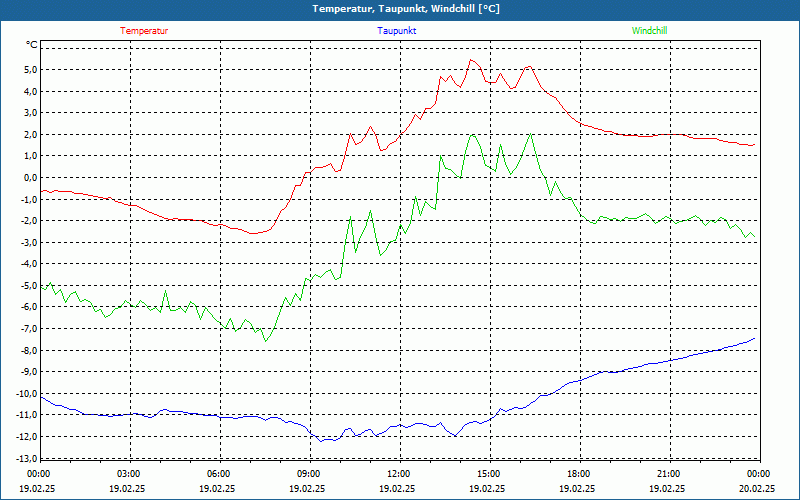
Task: Click the 19.02.25 date under 06:00
Action: 217,488
